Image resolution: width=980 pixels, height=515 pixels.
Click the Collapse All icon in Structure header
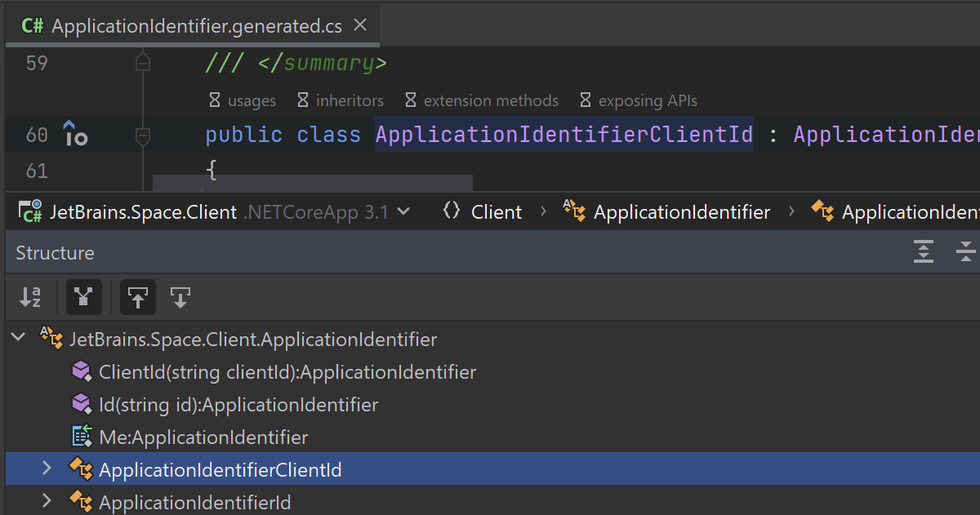(x=966, y=253)
